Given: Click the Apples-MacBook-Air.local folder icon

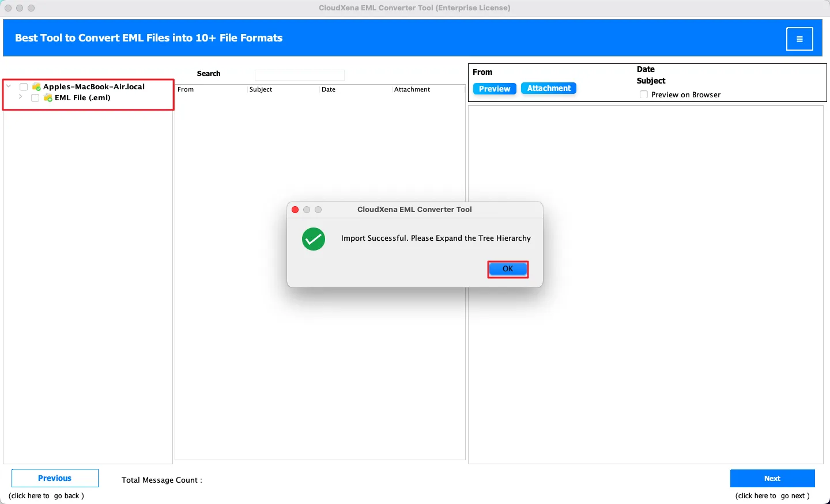Looking at the screenshot, I should pos(36,87).
